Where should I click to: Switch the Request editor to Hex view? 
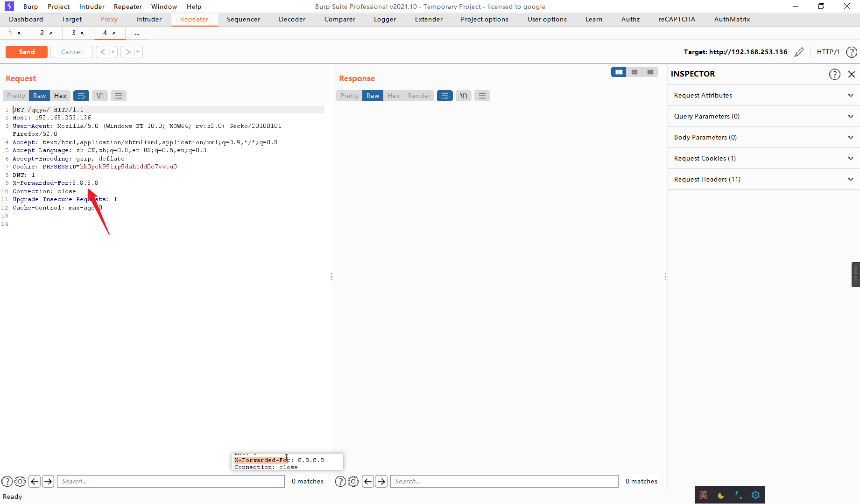[60, 95]
